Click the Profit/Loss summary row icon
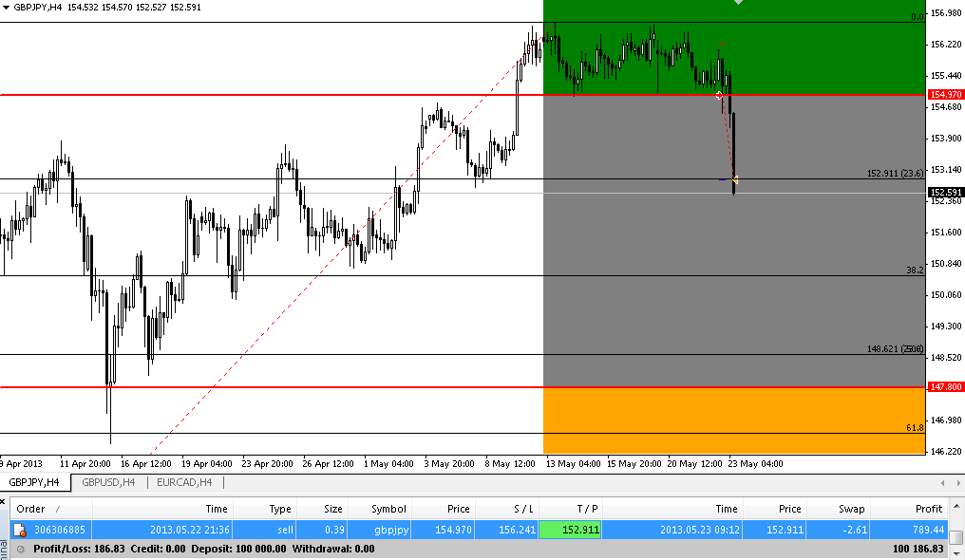The height and width of the screenshot is (560, 965). tap(21, 550)
